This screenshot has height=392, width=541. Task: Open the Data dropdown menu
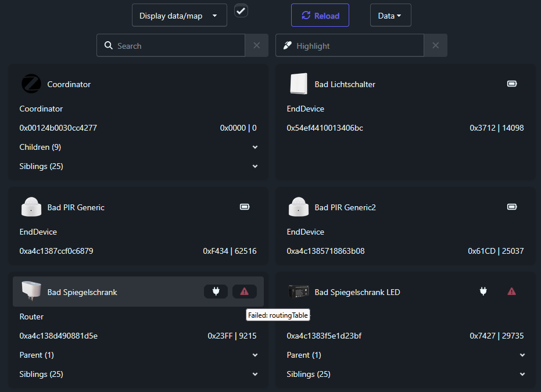coord(390,15)
